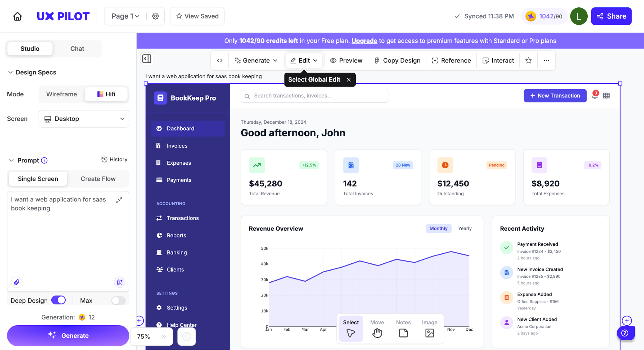Click the home icon
Viewport: 644px width, 350px height.
coord(17,16)
